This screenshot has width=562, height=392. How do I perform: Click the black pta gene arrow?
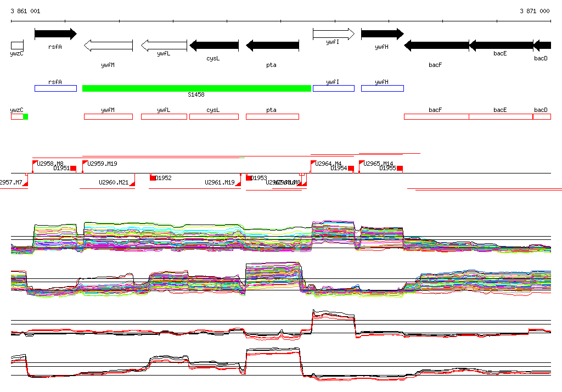(x=272, y=46)
